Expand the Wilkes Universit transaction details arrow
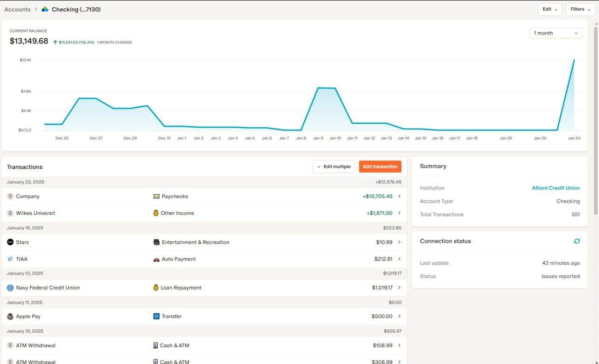The height and width of the screenshot is (364, 599). click(399, 213)
